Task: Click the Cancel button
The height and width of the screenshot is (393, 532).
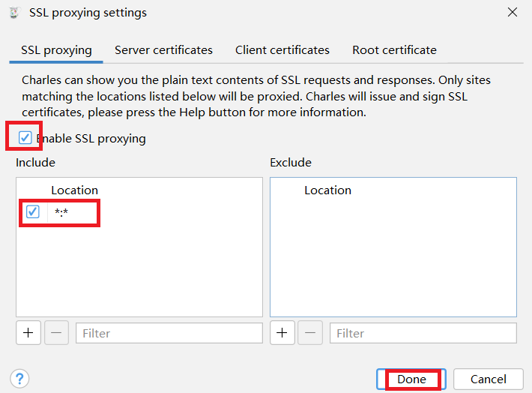Action: point(488,379)
